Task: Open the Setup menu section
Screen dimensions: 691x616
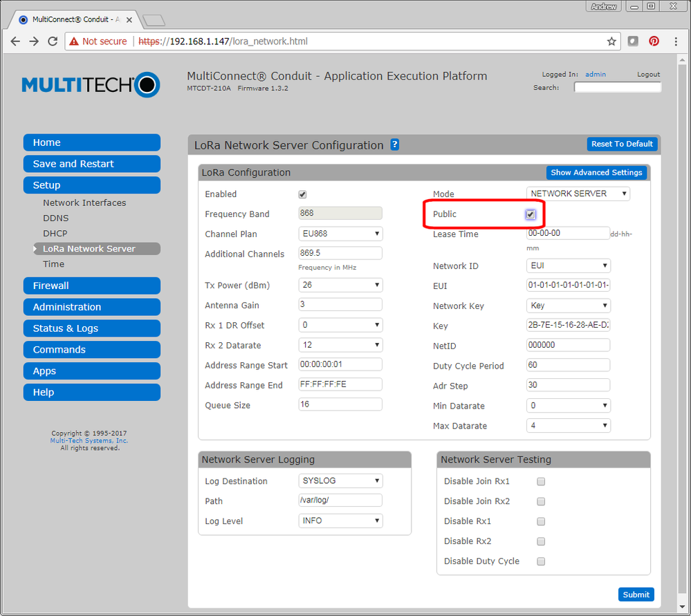Action: [x=92, y=185]
